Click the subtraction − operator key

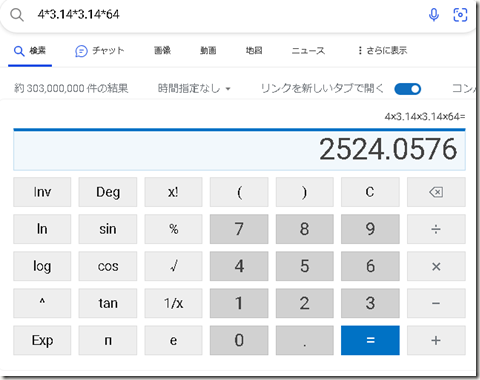[436, 303]
